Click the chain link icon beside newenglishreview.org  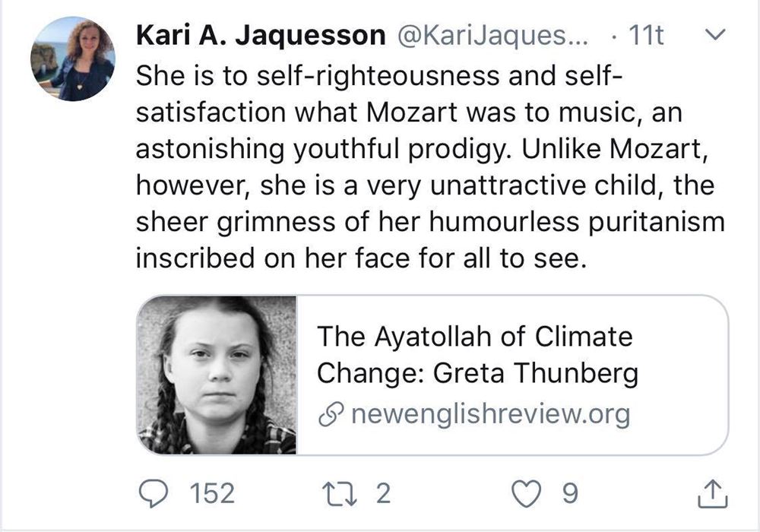332,415
